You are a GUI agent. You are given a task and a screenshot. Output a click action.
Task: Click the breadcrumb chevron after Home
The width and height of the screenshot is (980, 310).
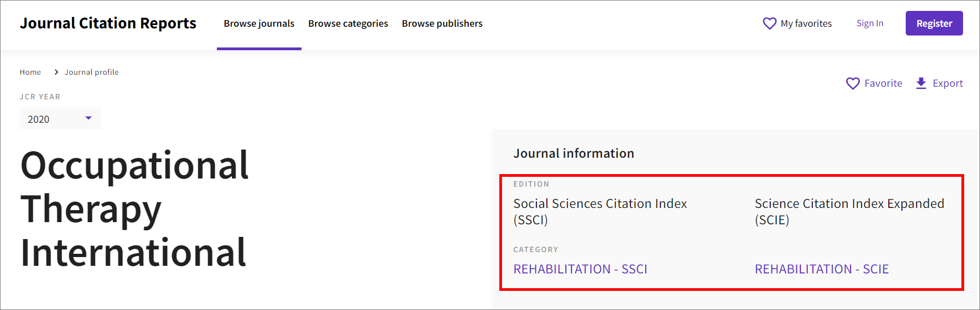(x=56, y=72)
